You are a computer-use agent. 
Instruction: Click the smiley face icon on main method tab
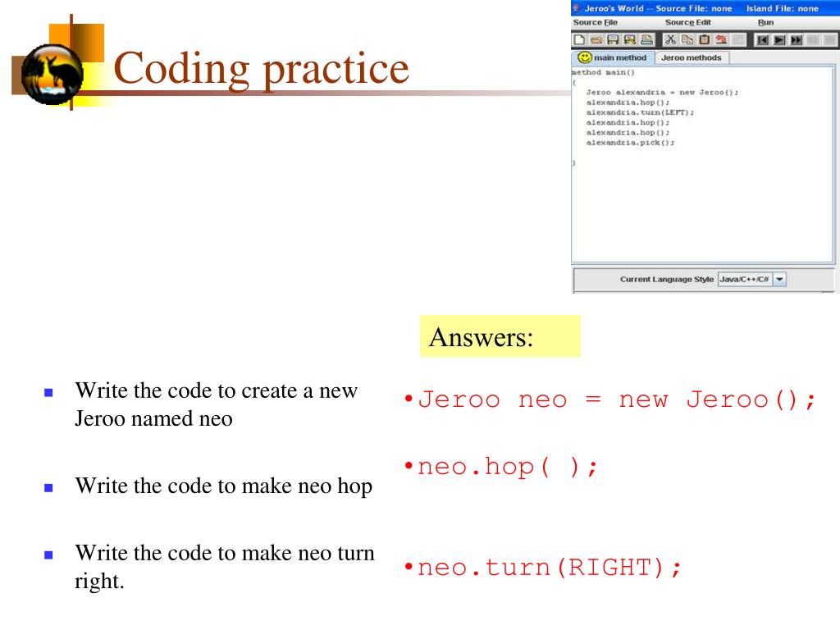(x=584, y=57)
